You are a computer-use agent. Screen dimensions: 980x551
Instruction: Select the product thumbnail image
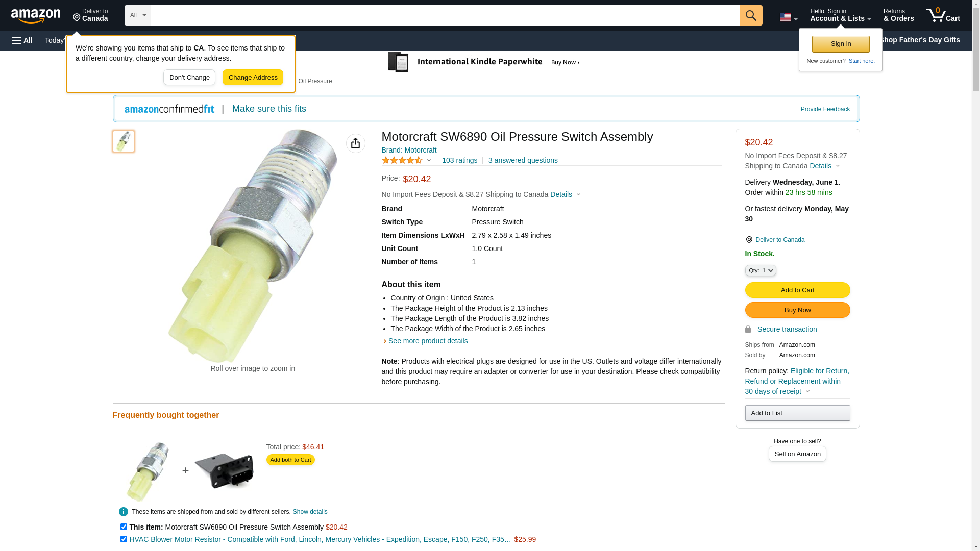pyautogui.click(x=124, y=141)
